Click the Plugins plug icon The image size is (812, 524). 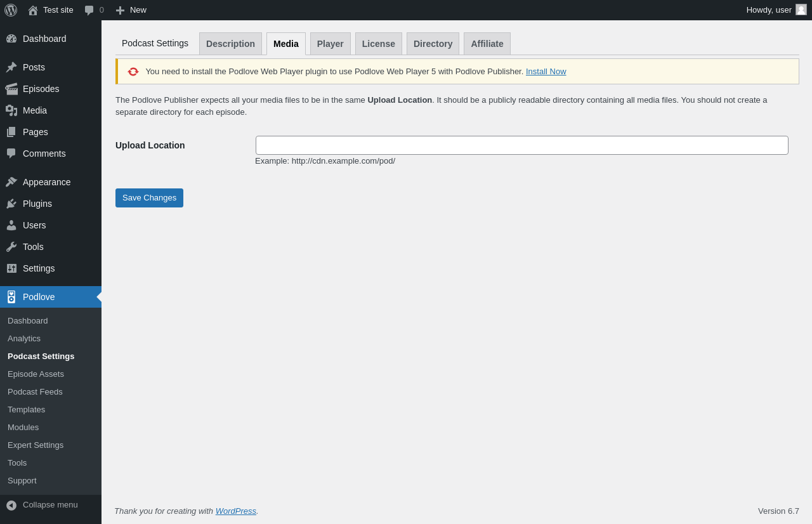pos(11,204)
